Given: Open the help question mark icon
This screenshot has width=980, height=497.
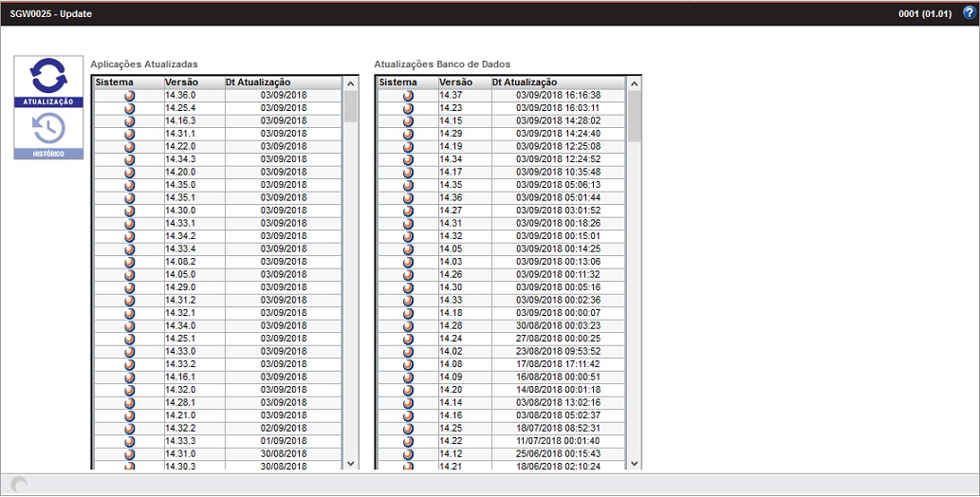Looking at the screenshot, I should coord(969,13).
